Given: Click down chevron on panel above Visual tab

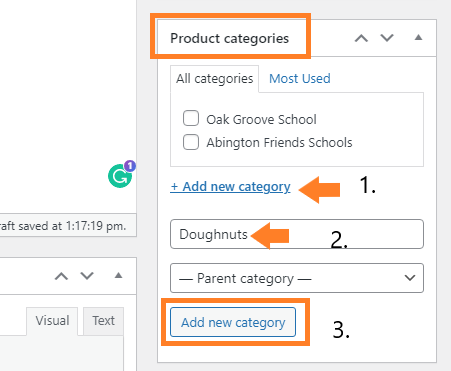Looking at the screenshot, I should (87, 276).
